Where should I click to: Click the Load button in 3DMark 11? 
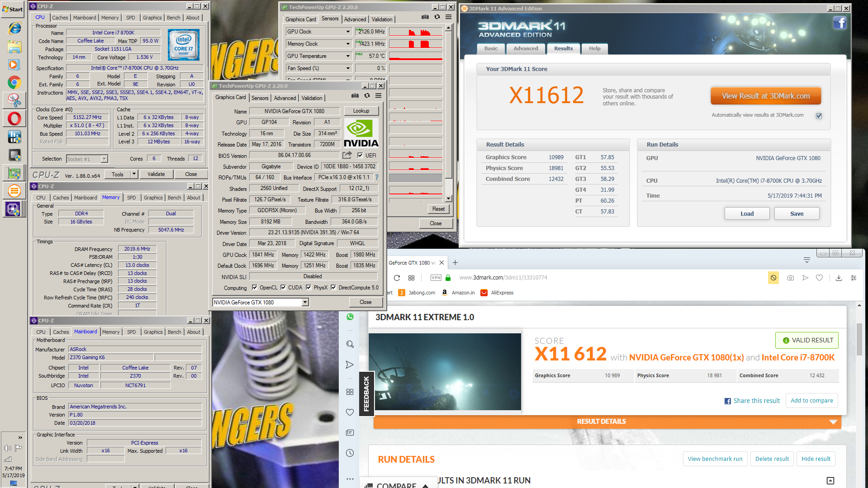(747, 213)
